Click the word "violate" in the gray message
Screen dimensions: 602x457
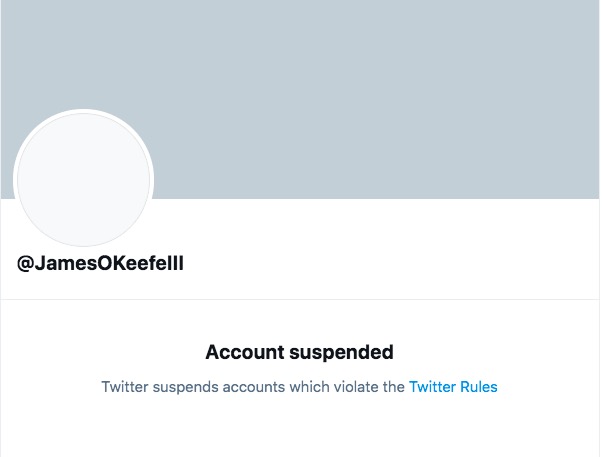pyautogui.click(x=357, y=386)
